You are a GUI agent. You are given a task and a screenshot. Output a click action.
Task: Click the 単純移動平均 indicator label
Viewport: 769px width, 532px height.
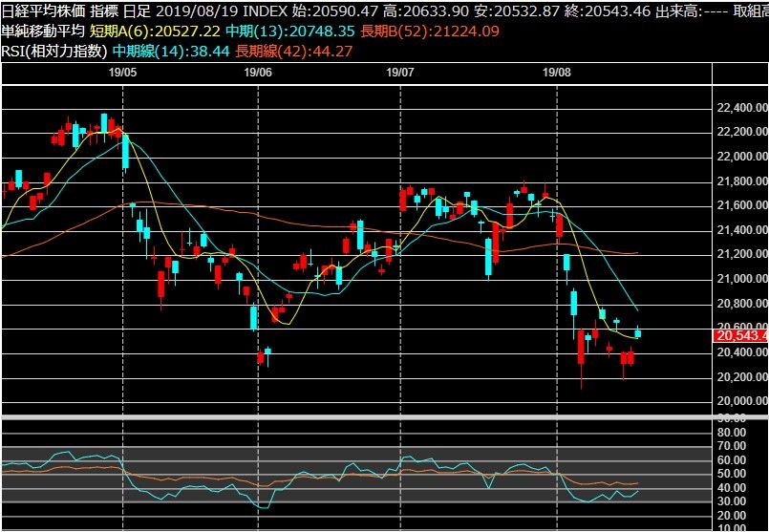point(43,31)
